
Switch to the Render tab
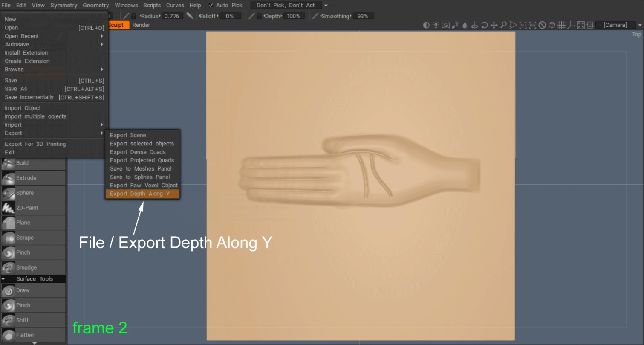[141, 25]
